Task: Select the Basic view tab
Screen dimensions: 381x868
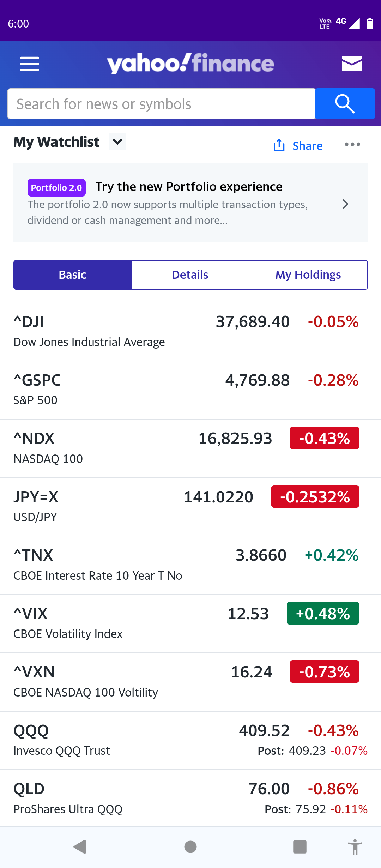Action: 72,275
